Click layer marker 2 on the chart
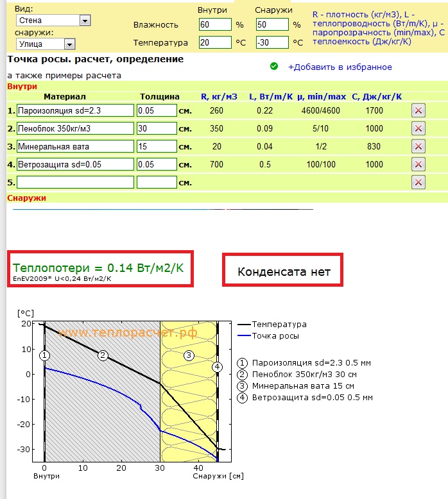This screenshot has width=448, height=499. point(103,355)
